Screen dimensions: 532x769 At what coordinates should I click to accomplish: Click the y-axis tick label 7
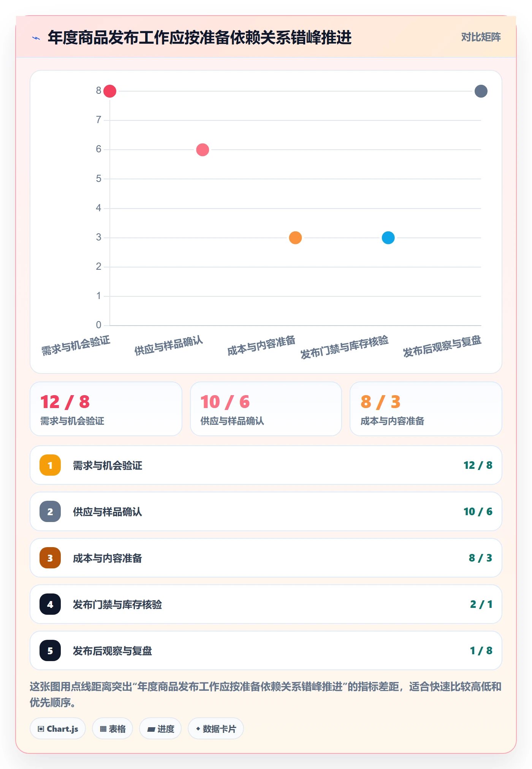99,120
